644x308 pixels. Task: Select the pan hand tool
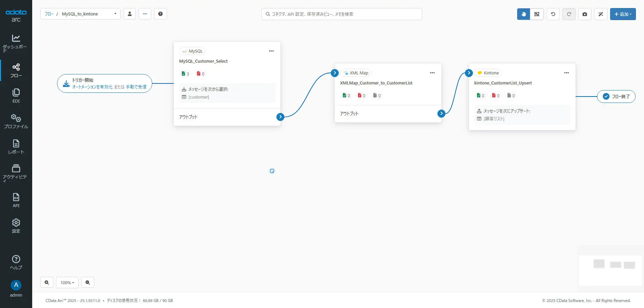click(x=524, y=14)
